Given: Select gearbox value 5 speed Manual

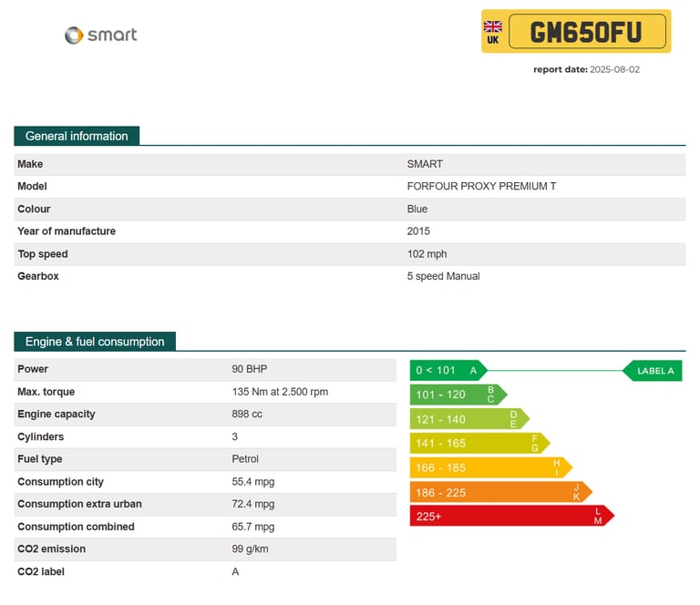Looking at the screenshot, I should click(443, 277).
